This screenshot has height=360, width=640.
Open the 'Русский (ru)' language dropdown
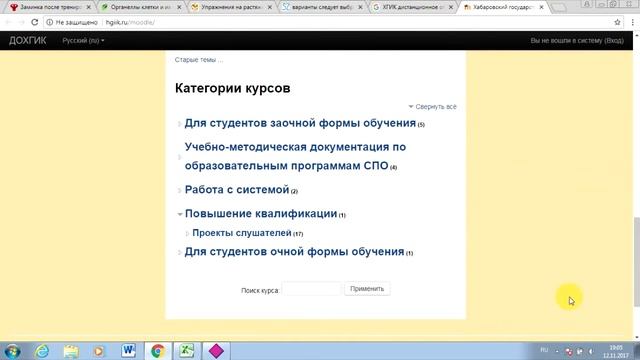click(x=83, y=40)
